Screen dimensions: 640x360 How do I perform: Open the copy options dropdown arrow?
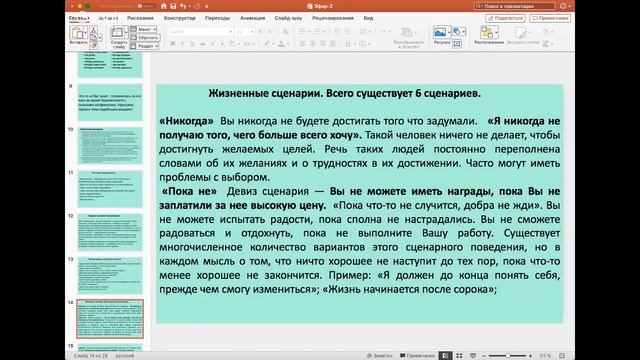(100, 38)
